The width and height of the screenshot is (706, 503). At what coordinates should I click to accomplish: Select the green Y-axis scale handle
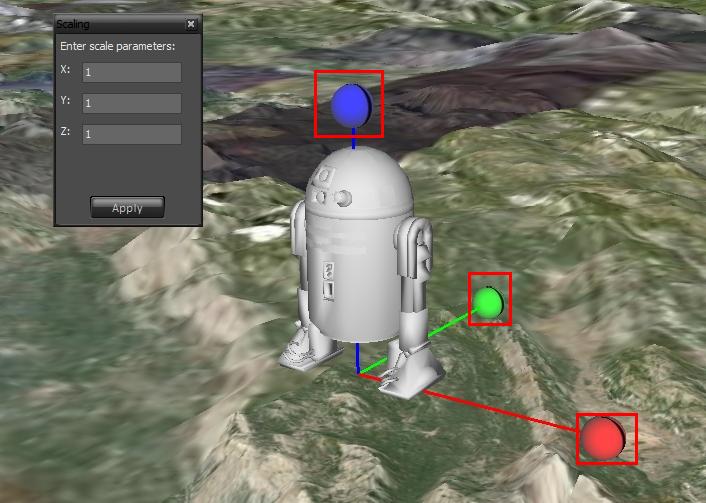tap(489, 302)
